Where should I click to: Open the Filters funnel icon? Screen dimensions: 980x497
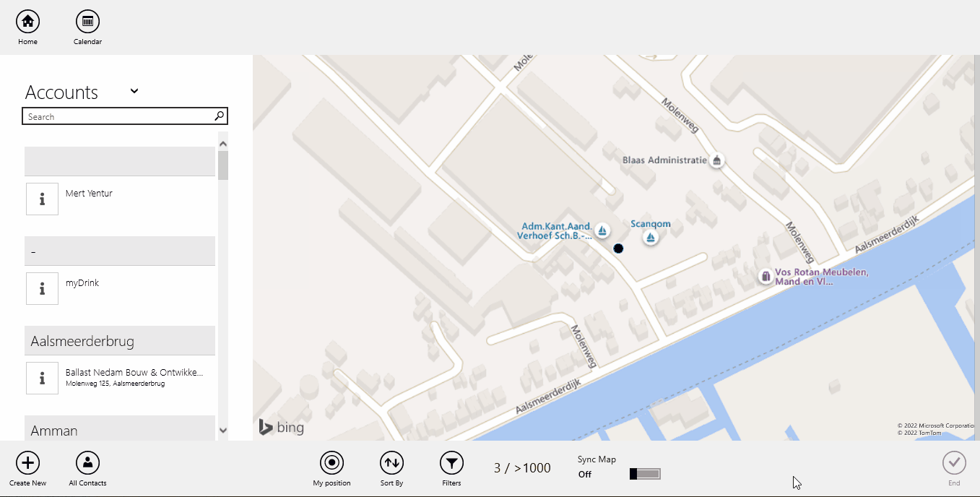(x=451, y=463)
